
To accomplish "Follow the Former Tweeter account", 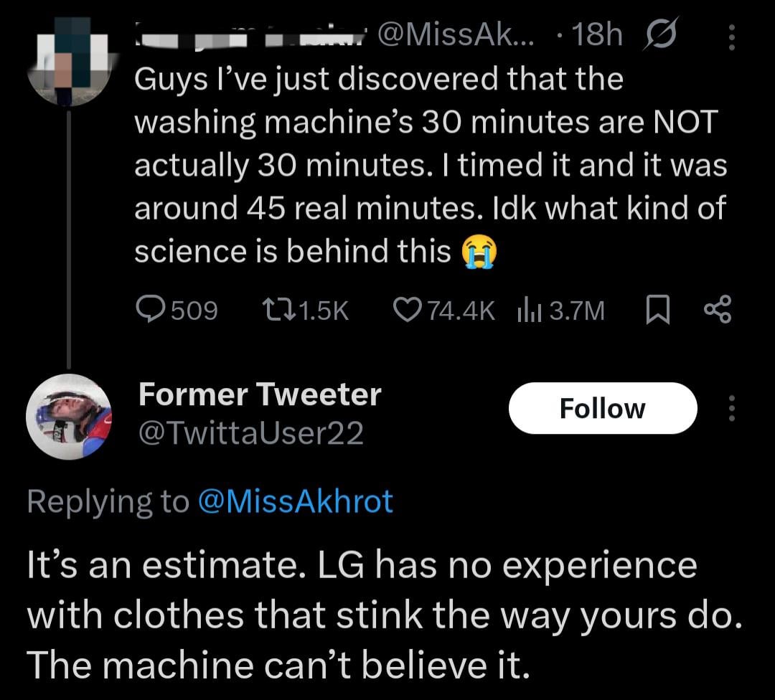I will (602, 408).
